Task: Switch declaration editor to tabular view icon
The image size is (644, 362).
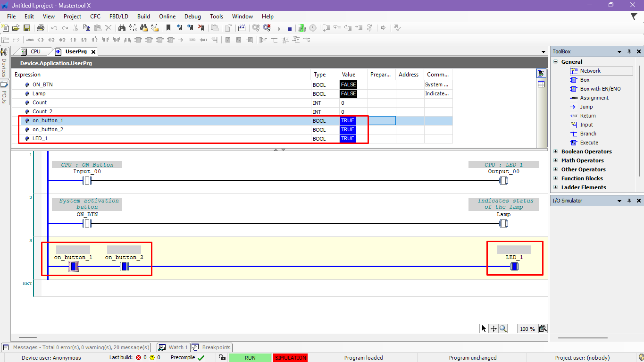Action: pos(541,84)
